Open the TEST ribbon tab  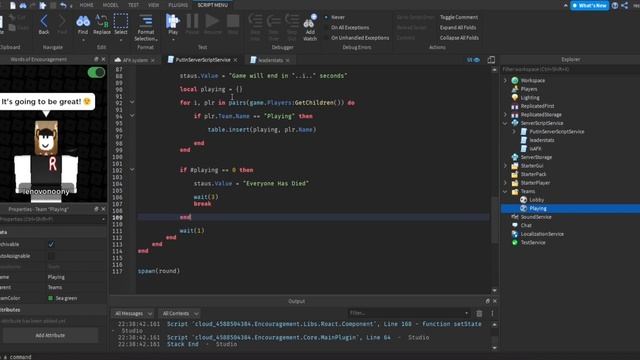point(133,5)
